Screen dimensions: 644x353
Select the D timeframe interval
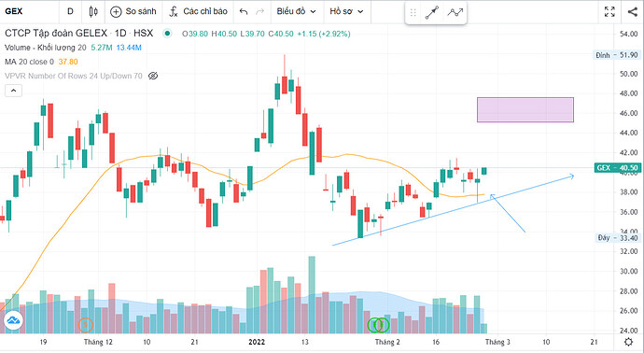[x=70, y=11]
